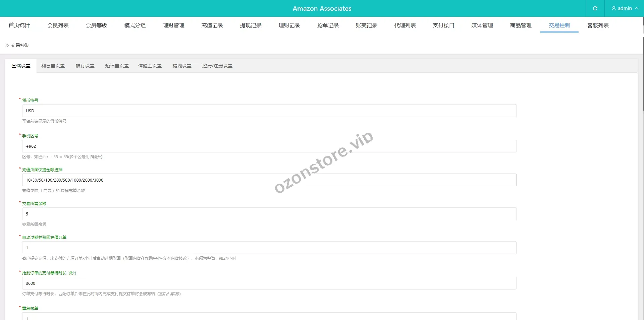The height and width of the screenshot is (320, 644).
Task: Open the 短信宝设置 tab
Action: pos(116,66)
